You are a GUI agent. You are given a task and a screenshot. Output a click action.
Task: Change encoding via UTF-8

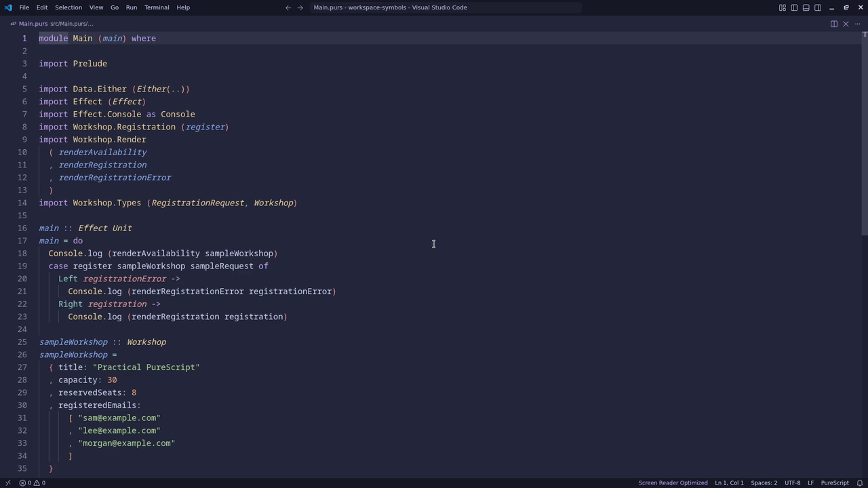792,483
